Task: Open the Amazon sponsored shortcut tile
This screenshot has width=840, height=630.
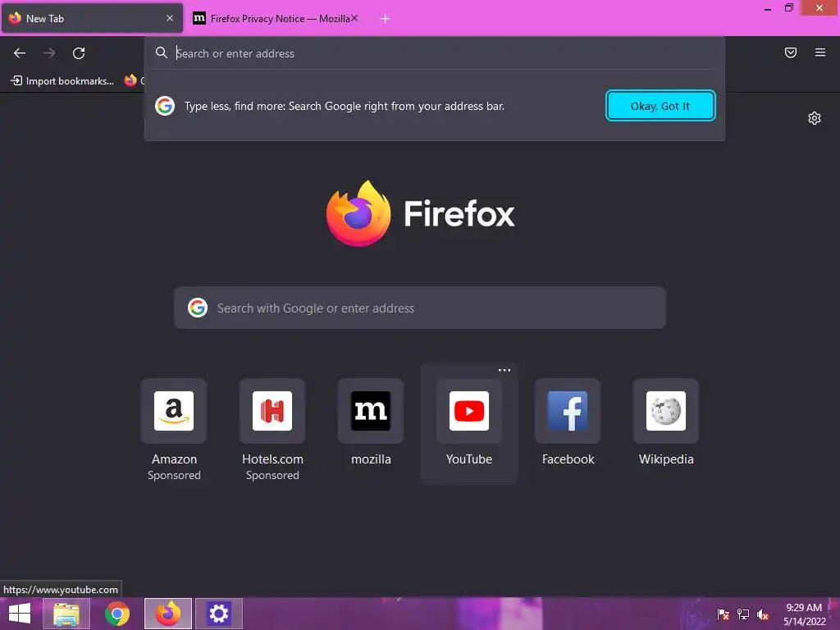Action: [x=174, y=411]
